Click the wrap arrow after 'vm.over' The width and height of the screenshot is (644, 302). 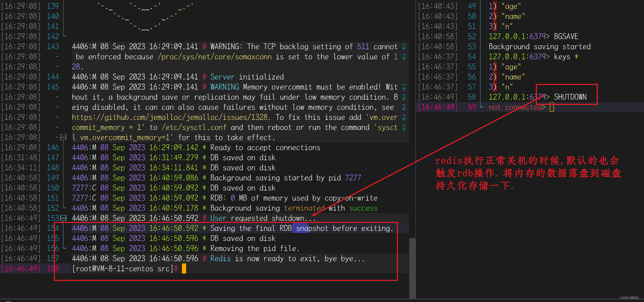click(404, 117)
